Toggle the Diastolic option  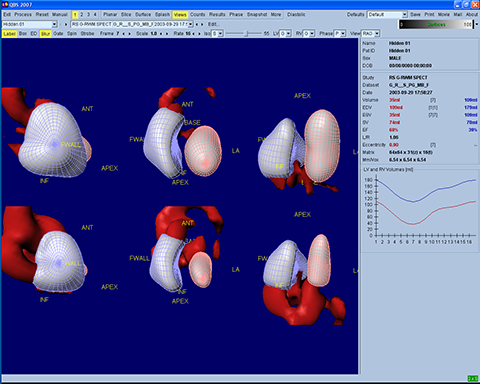point(296,15)
